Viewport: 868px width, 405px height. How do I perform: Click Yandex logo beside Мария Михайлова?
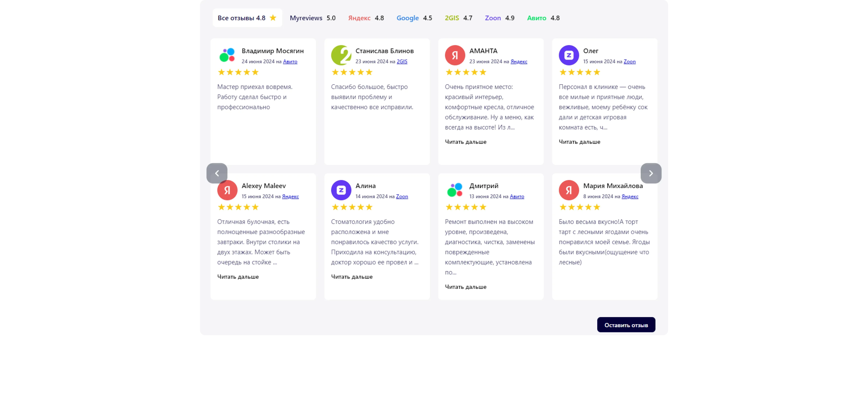569,190
